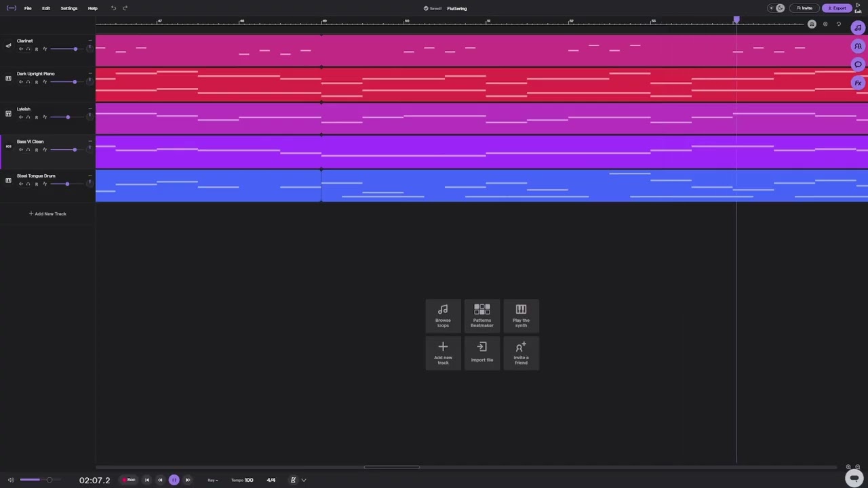
Task: Arm recording on Steel Tongue Drum track
Action: [37, 184]
